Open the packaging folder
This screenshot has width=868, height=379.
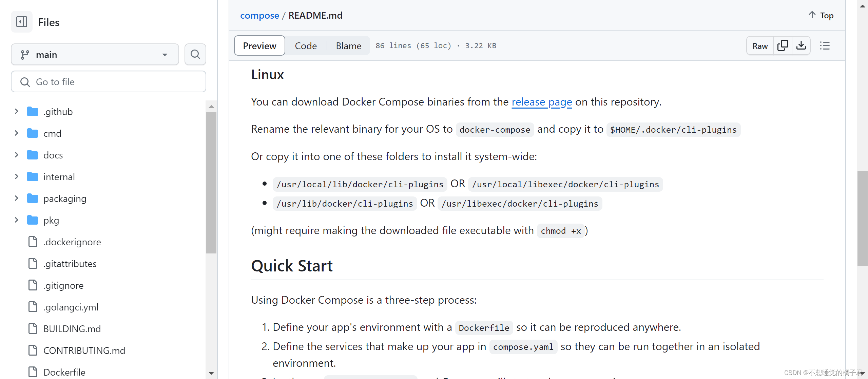(x=65, y=198)
